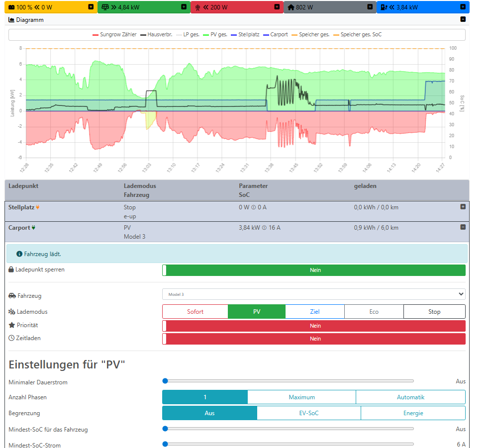Image resolution: width=491 pixels, height=448 pixels.
Task: Toggle Ladepunkt sperren for Carport
Action: (314, 270)
